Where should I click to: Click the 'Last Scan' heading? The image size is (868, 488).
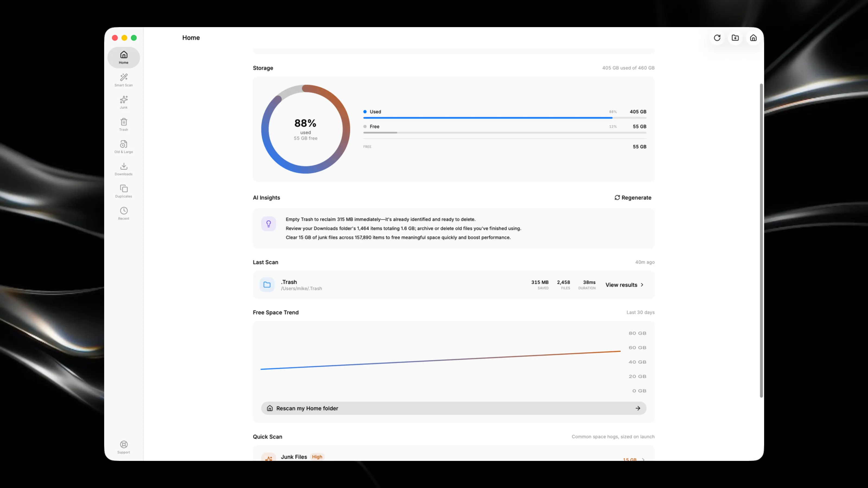tap(265, 262)
